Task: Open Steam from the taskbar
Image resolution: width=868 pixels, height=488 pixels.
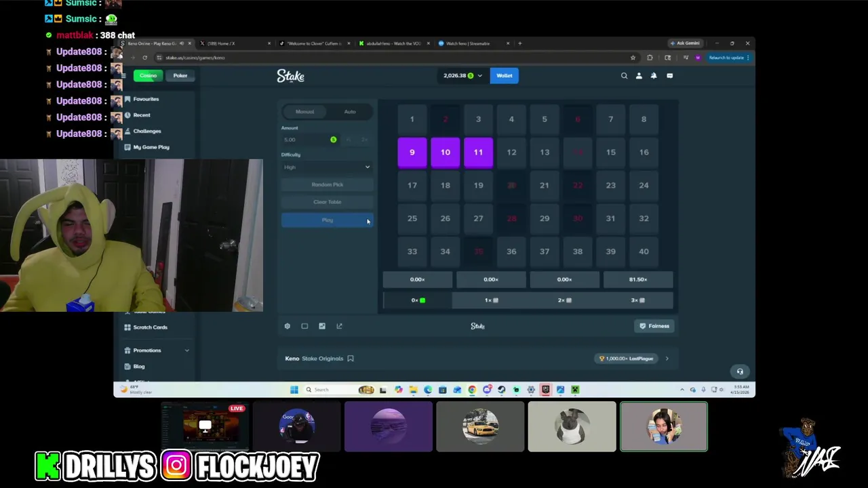Action: (x=501, y=390)
